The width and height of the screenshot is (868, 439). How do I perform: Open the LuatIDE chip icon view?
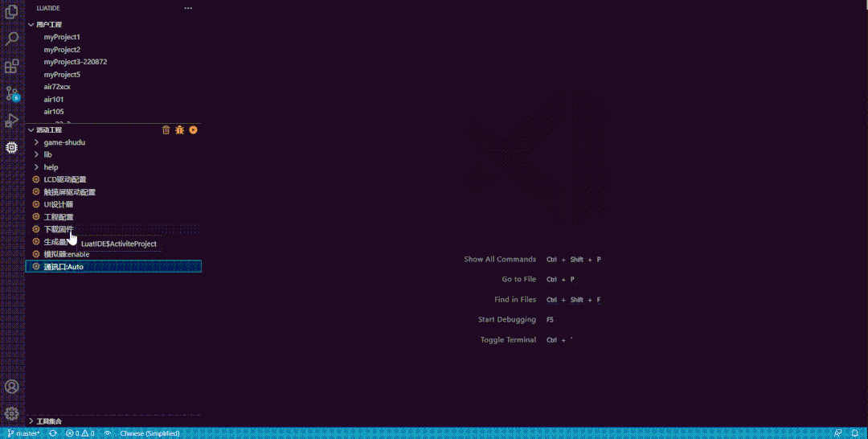coord(11,147)
